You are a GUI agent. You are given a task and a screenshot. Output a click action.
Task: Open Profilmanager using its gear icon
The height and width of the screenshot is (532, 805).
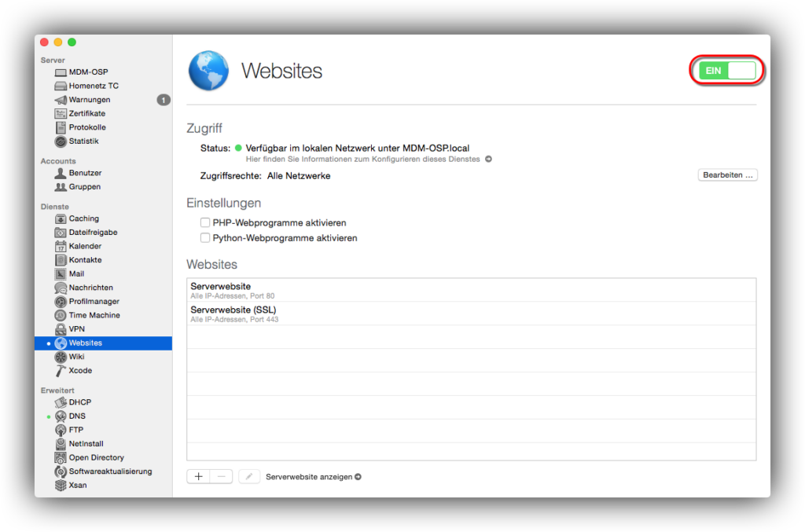coord(61,302)
